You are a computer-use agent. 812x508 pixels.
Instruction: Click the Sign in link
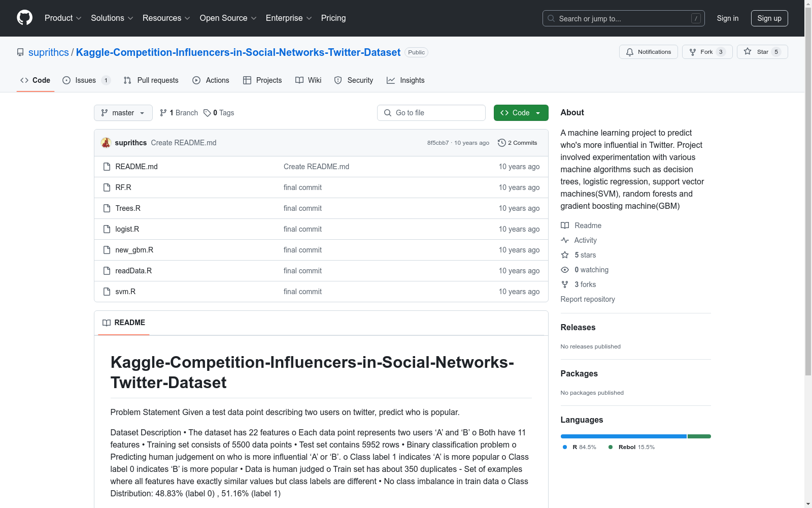[x=728, y=18]
